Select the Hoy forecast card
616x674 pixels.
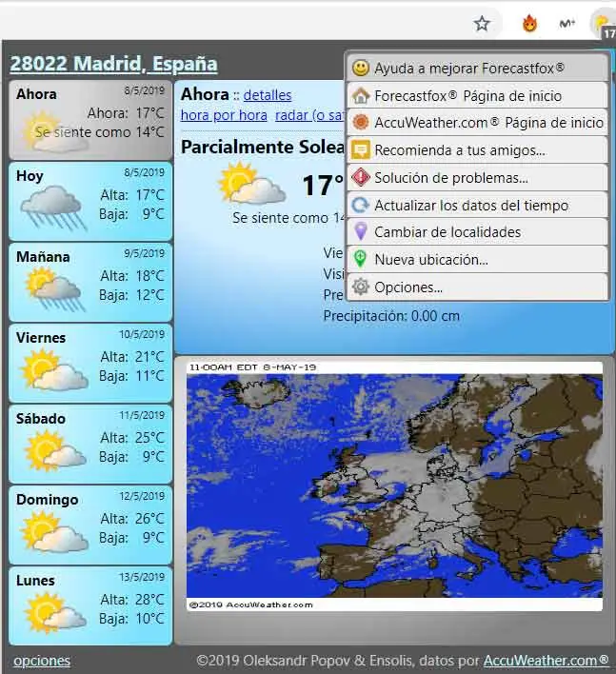[x=90, y=201]
